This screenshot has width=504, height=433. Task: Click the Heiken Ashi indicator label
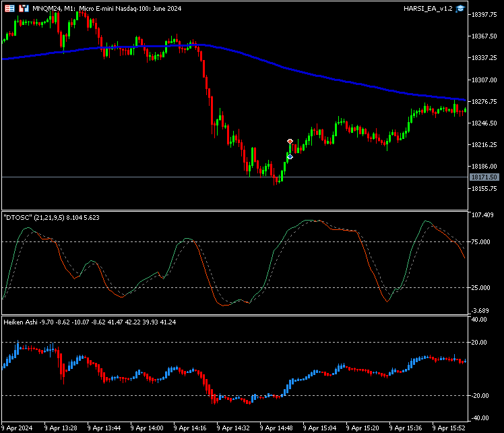point(90,322)
